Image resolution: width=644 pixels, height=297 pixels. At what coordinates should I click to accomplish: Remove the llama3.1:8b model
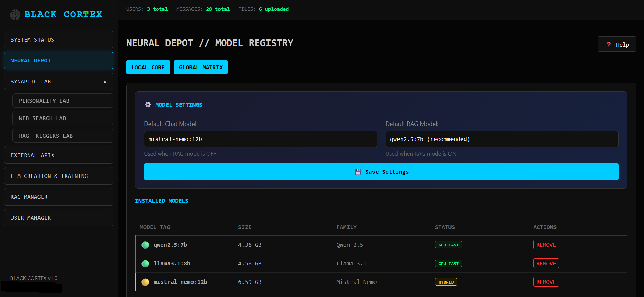click(546, 264)
